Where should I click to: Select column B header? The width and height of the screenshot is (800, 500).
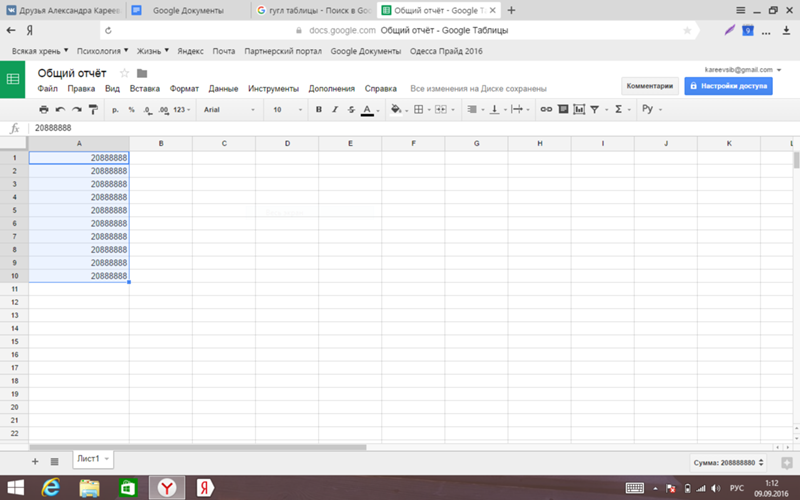click(161, 143)
